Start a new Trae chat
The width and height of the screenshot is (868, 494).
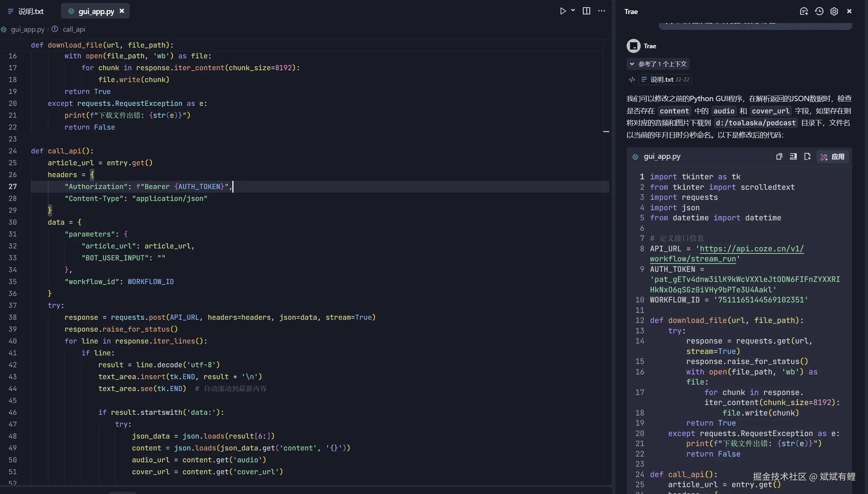pyautogui.click(x=804, y=12)
